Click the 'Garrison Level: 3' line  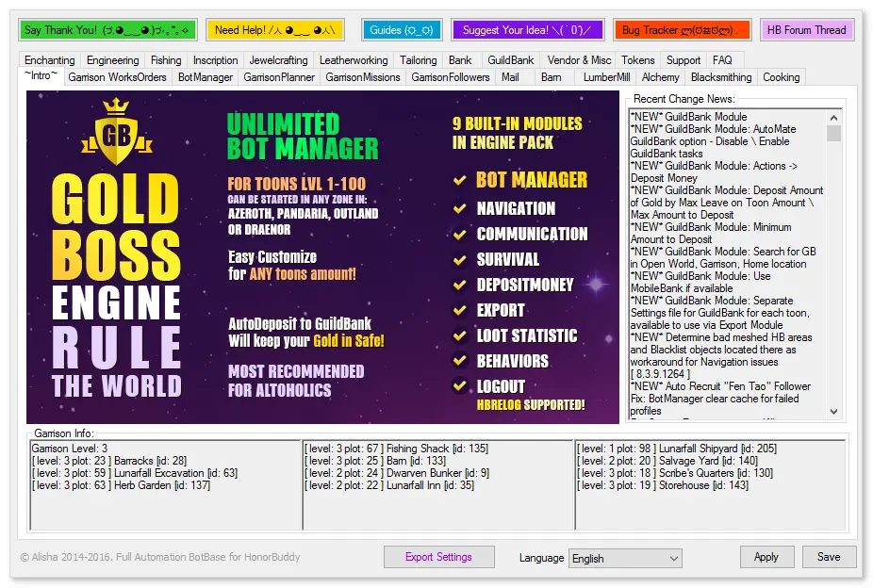(x=70, y=449)
